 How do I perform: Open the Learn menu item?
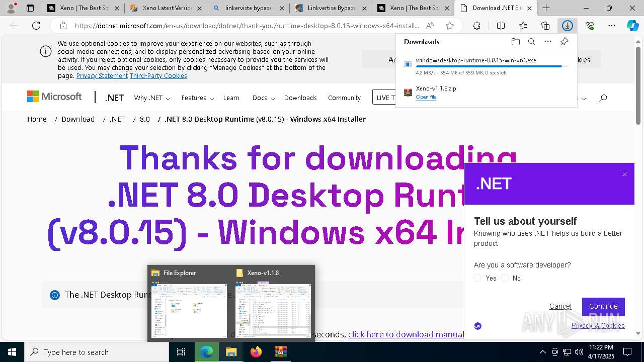point(231,98)
